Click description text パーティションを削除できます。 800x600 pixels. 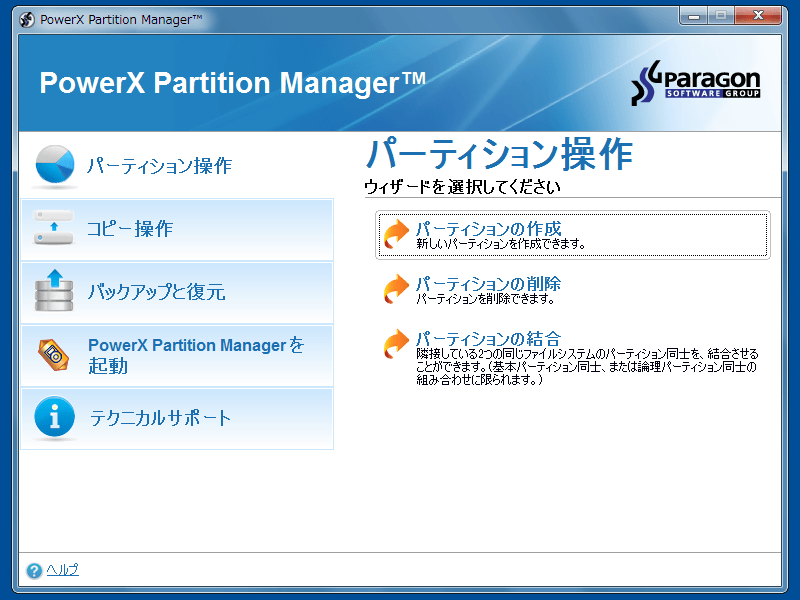[x=485, y=299]
